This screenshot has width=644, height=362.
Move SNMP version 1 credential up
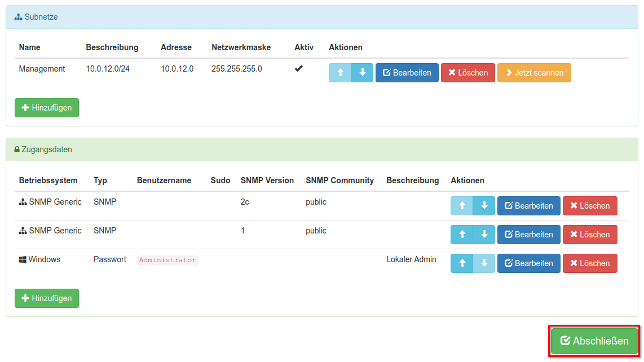(462, 235)
